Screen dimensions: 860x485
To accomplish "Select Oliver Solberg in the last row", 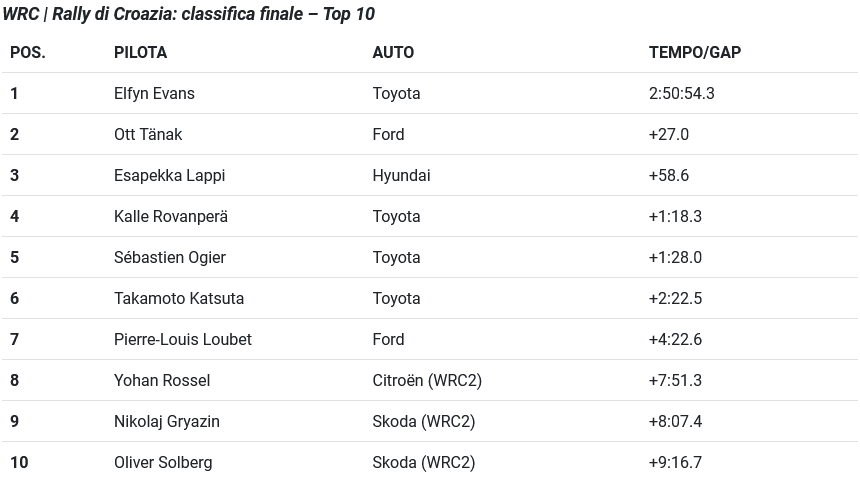I will [163, 462].
